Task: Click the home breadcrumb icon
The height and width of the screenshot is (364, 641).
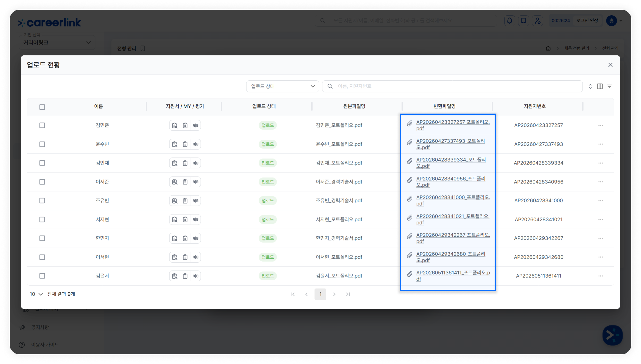Action: [x=548, y=48]
